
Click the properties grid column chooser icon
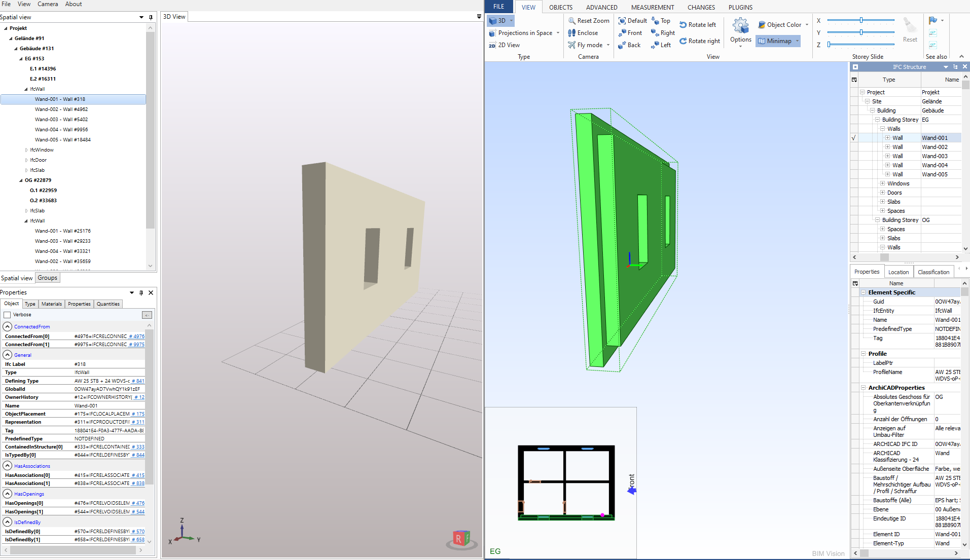[855, 283]
